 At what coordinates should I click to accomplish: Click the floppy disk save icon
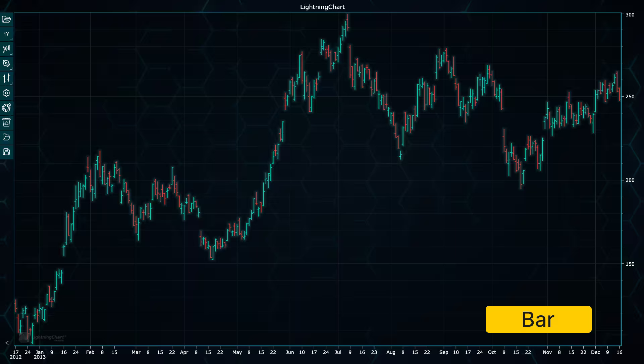[6, 152]
